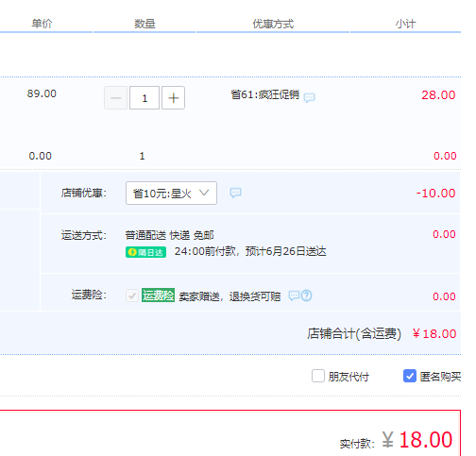Open the shipping insurance help question mark
Image resolution: width=476 pixels, height=456 pixels.
click(306, 296)
